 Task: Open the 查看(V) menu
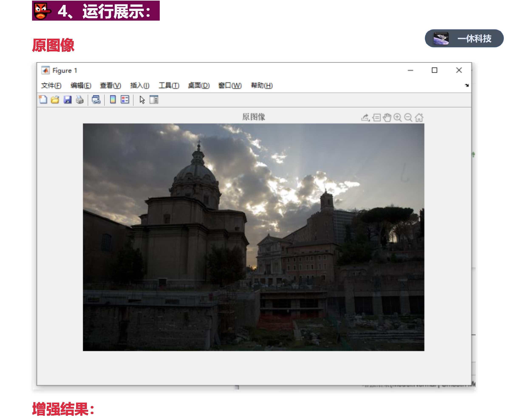point(110,86)
